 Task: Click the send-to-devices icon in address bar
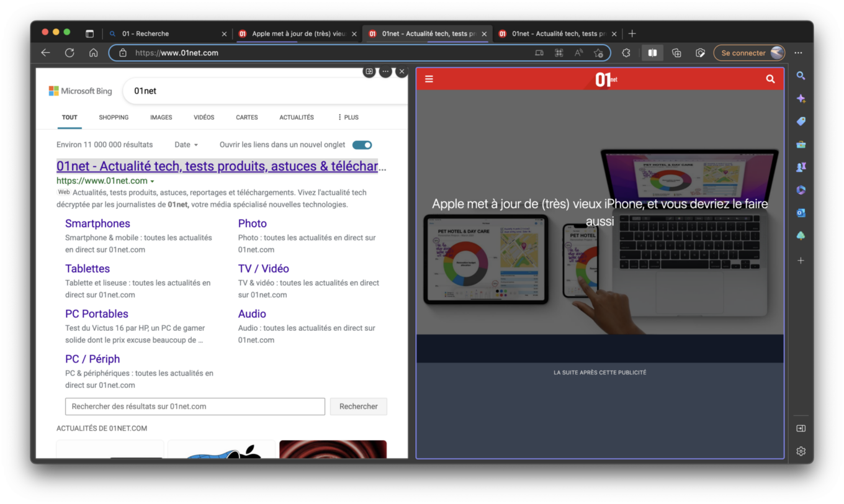pyautogui.click(x=539, y=53)
